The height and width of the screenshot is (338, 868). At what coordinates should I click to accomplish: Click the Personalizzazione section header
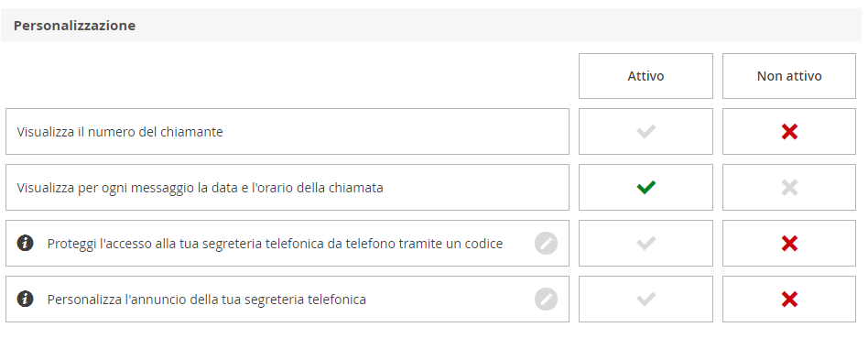point(74,26)
